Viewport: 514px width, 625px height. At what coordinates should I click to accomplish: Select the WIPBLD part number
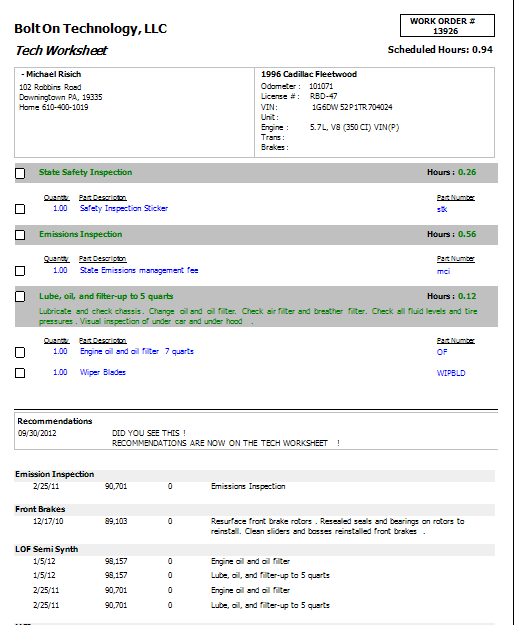tap(451, 373)
